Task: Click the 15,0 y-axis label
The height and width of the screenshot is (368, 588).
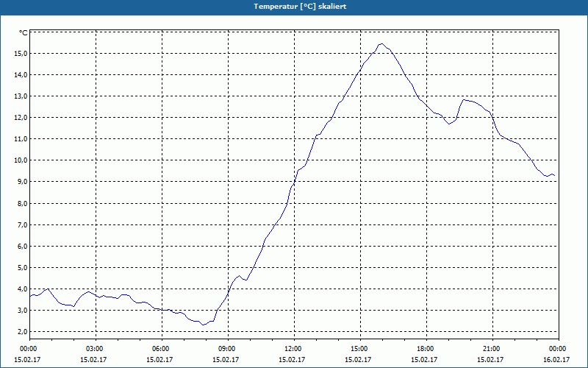Action: pos(21,53)
